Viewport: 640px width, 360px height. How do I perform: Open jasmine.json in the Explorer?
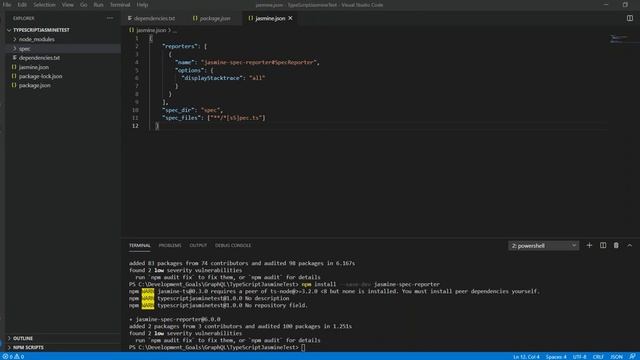coord(33,67)
